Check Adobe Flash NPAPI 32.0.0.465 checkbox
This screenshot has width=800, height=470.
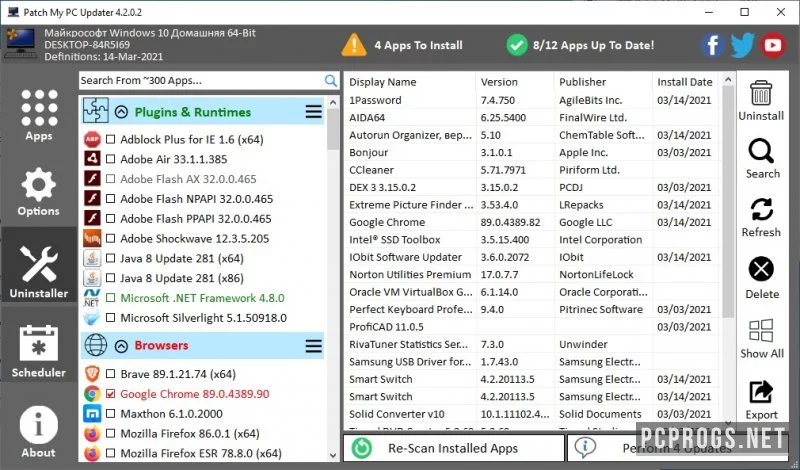(110, 199)
